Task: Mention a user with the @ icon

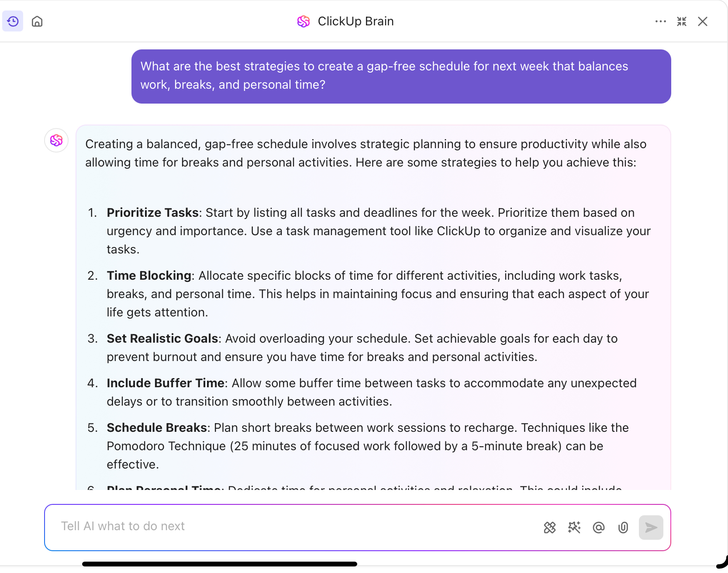Action: point(599,528)
